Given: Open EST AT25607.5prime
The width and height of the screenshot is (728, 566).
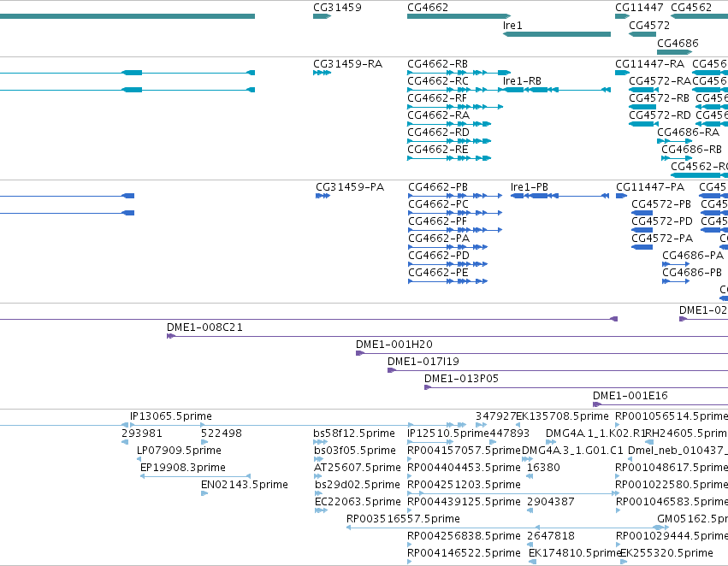Looking at the screenshot, I should point(357,469).
